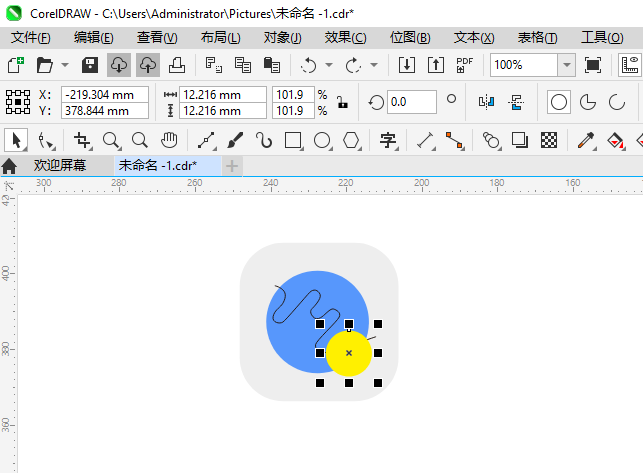Viewport: 643px width, 473px height.
Task: Cut the selected object
Action: [214, 65]
